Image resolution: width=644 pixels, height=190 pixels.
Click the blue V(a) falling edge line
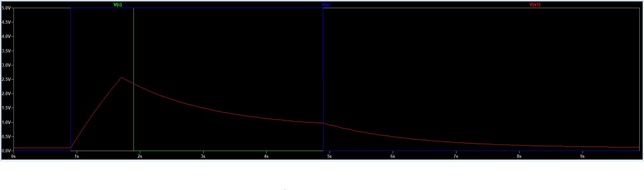tap(323, 79)
